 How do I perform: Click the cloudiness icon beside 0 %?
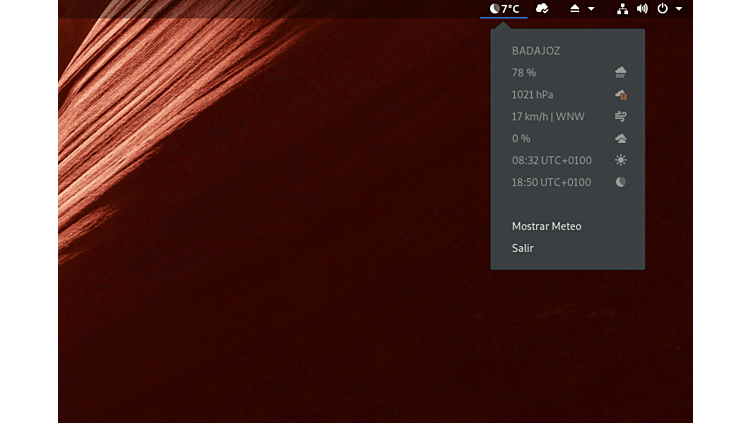[621, 138]
